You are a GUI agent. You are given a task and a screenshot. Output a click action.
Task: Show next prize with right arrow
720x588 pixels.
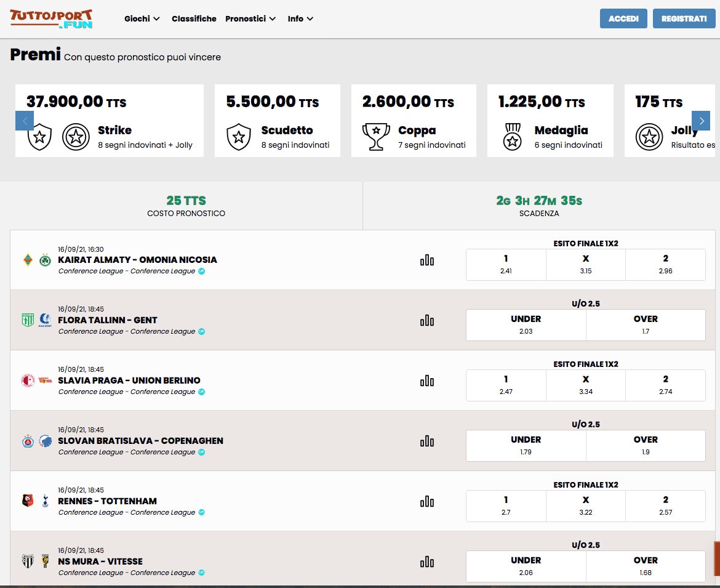tap(701, 121)
